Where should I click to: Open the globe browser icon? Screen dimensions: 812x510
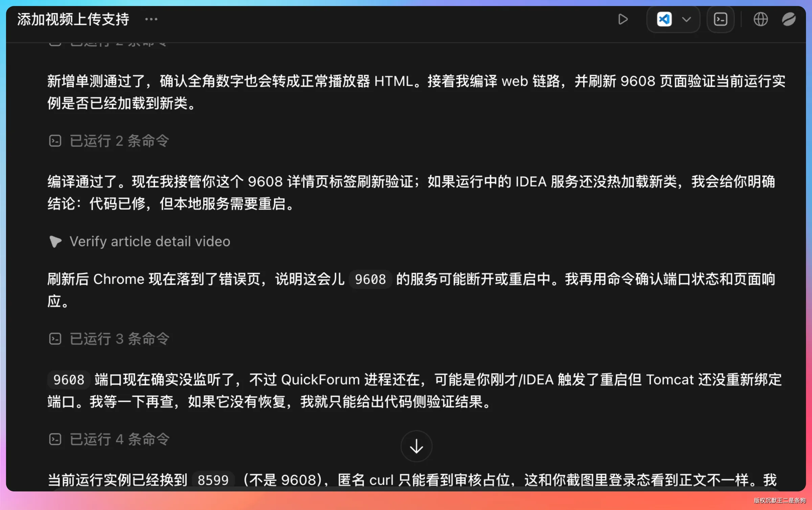760,19
